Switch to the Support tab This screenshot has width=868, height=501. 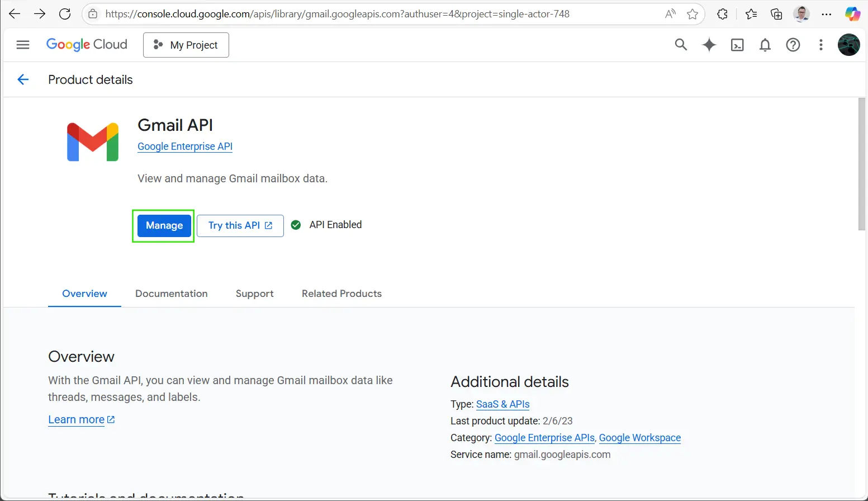(254, 294)
